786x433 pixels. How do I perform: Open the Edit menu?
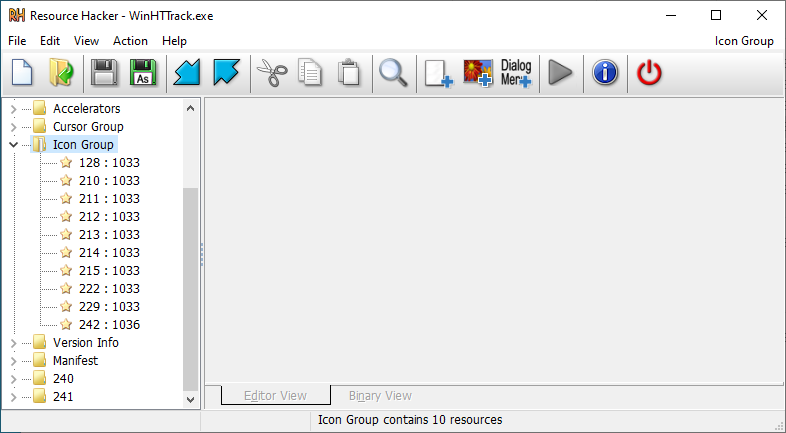50,41
